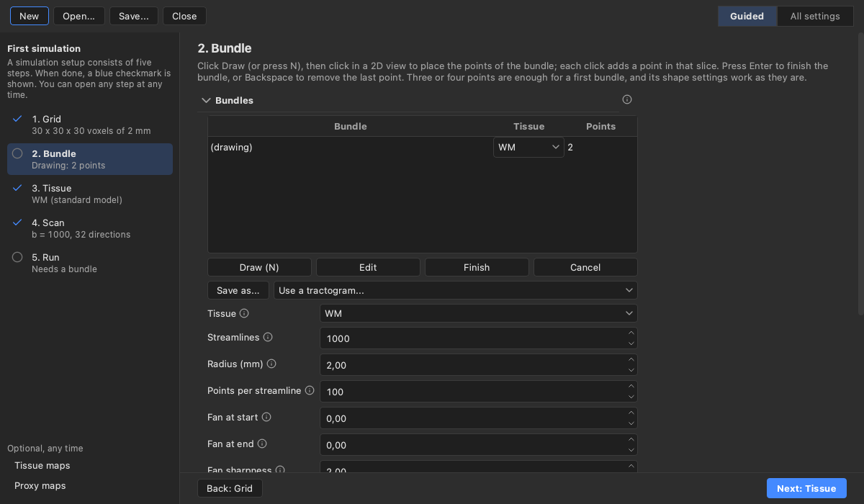Click the Save as... button
Viewport: 864px width, 504px height.
(238, 290)
